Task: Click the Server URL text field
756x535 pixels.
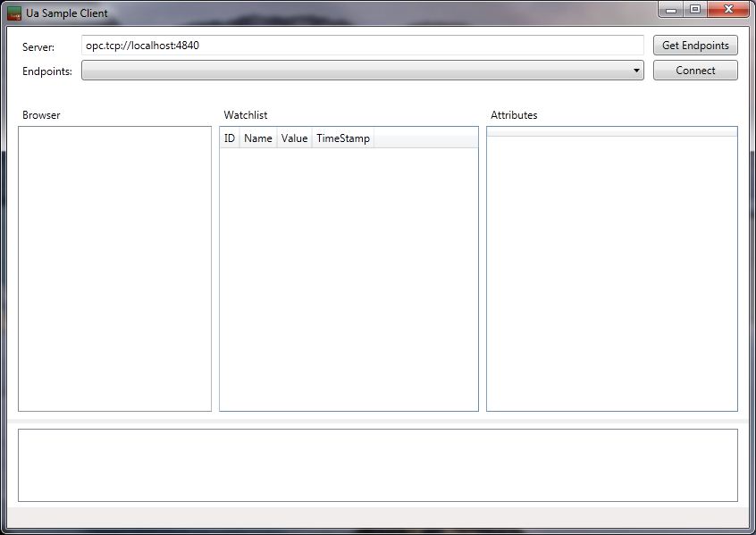Action: click(362, 45)
